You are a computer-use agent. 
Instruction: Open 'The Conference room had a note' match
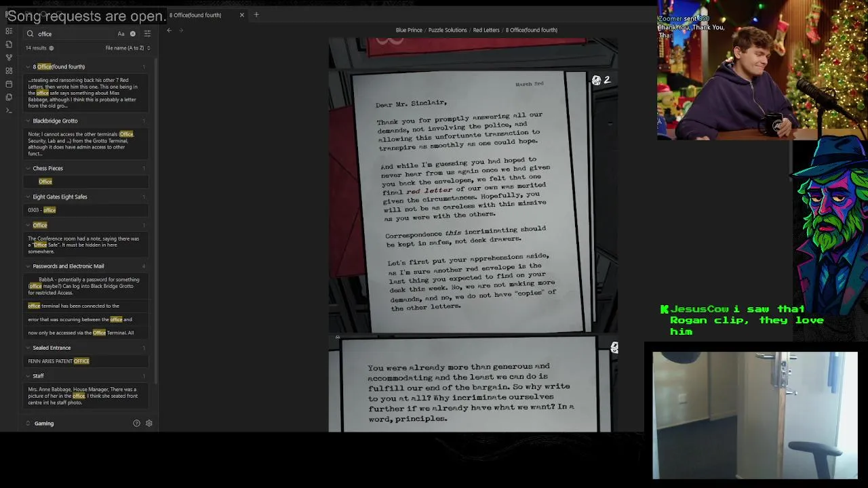87,245
